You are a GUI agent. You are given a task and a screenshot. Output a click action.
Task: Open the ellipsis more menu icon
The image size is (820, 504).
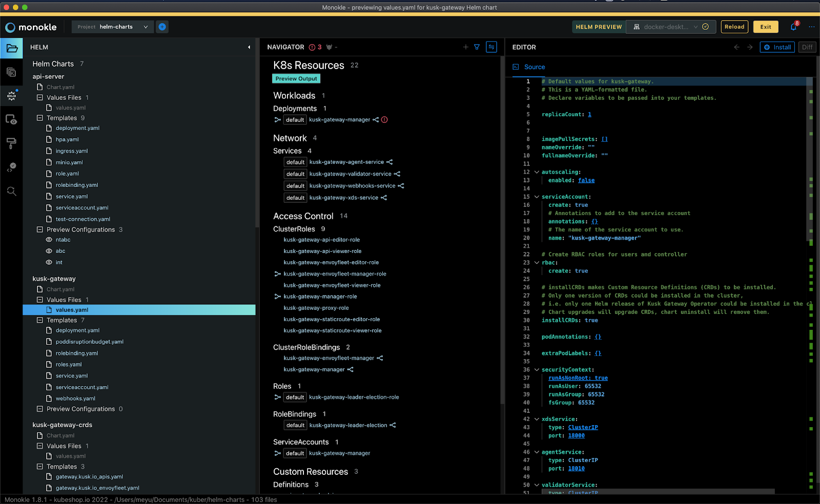coord(812,27)
